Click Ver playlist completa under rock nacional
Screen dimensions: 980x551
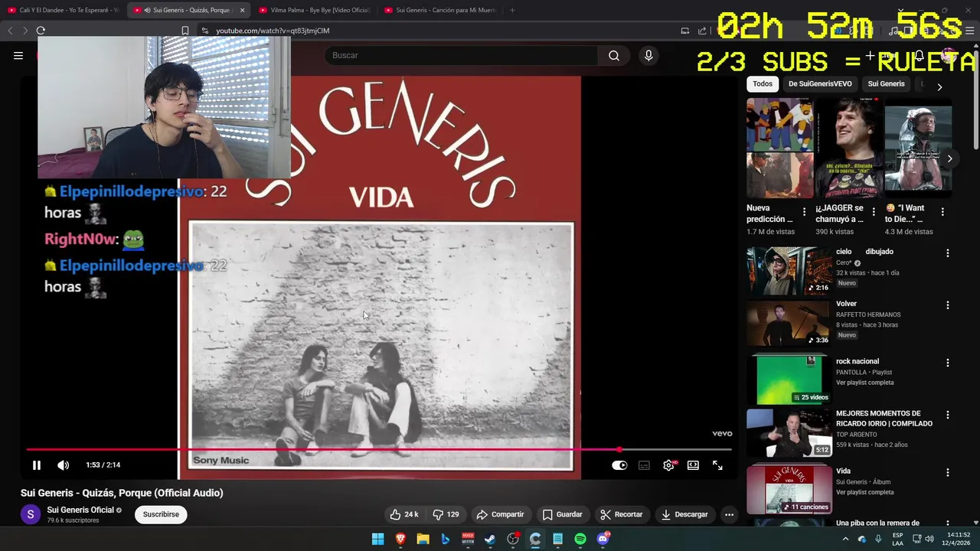pos(864,383)
